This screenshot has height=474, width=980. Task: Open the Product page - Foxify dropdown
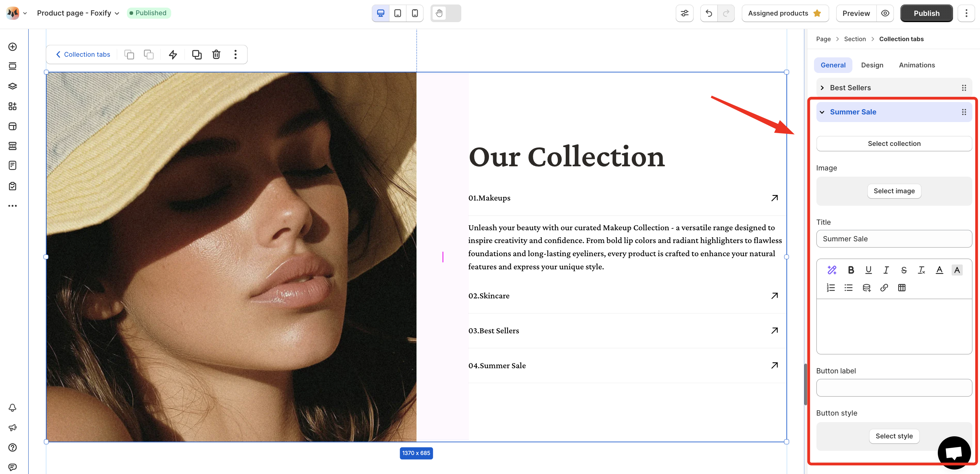click(x=78, y=13)
